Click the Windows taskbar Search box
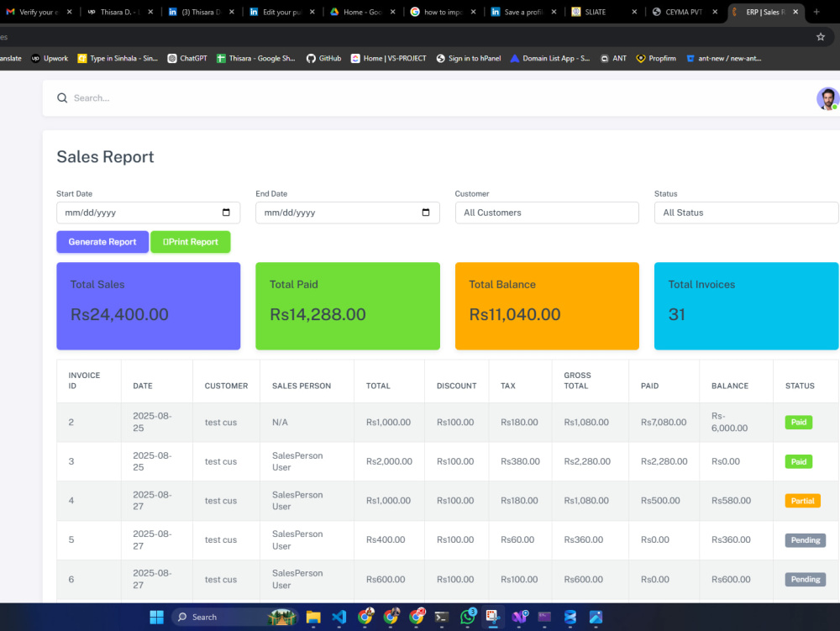Screen dimensions: 840x631 pyautogui.click(x=234, y=617)
